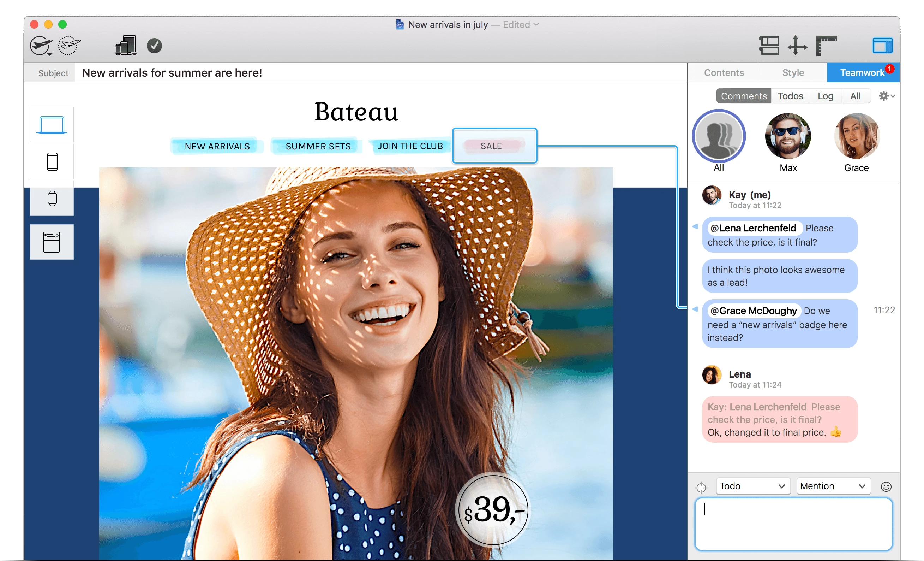Filter comments by Max avatar

[x=788, y=136]
